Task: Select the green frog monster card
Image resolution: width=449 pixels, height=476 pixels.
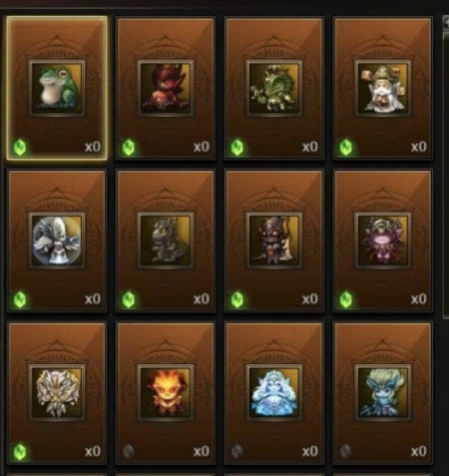Action: 57,88
